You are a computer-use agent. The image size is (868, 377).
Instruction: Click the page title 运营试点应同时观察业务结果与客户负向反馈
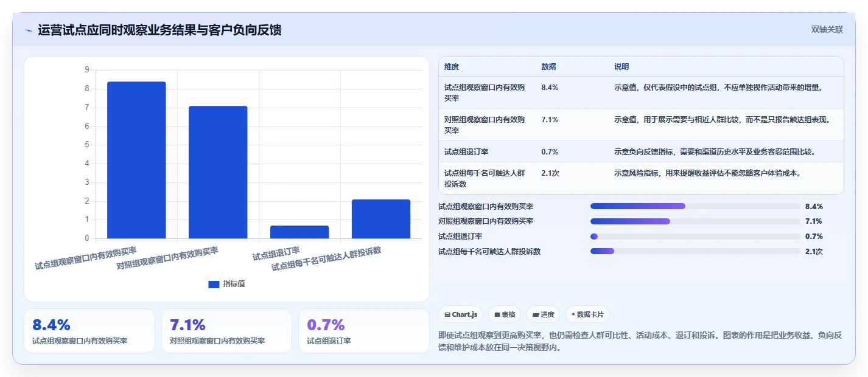[x=159, y=30]
